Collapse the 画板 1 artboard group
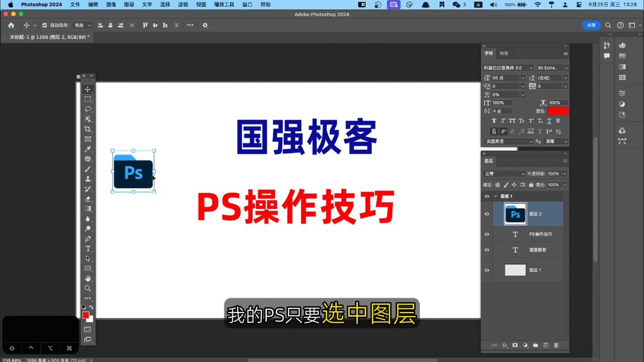 (x=496, y=196)
